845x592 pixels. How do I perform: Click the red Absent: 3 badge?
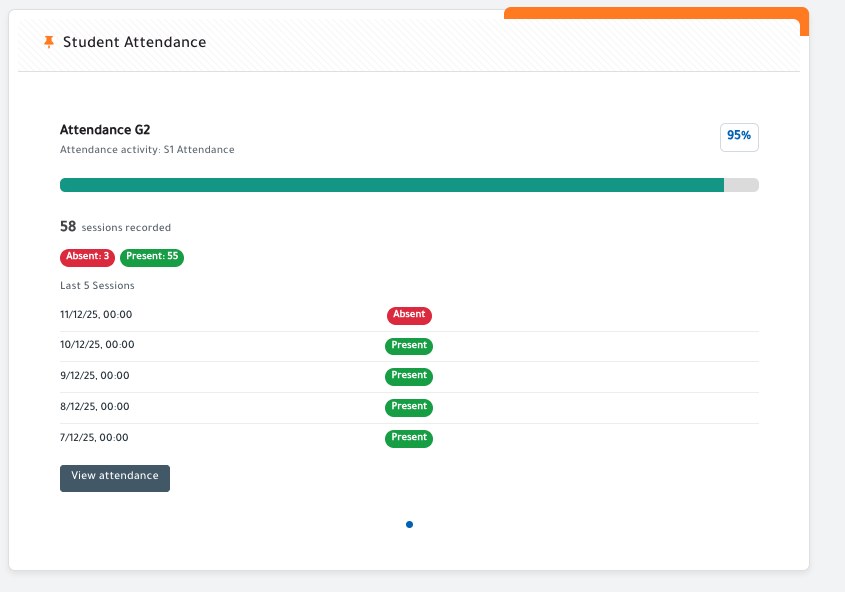tap(87, 257)
